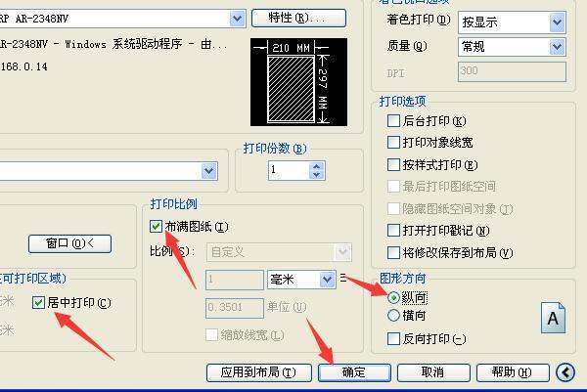Viewport: 587px width, 392px height.
Task: Enable 打印对象线宽 checkbox
Action: [394, 144]
